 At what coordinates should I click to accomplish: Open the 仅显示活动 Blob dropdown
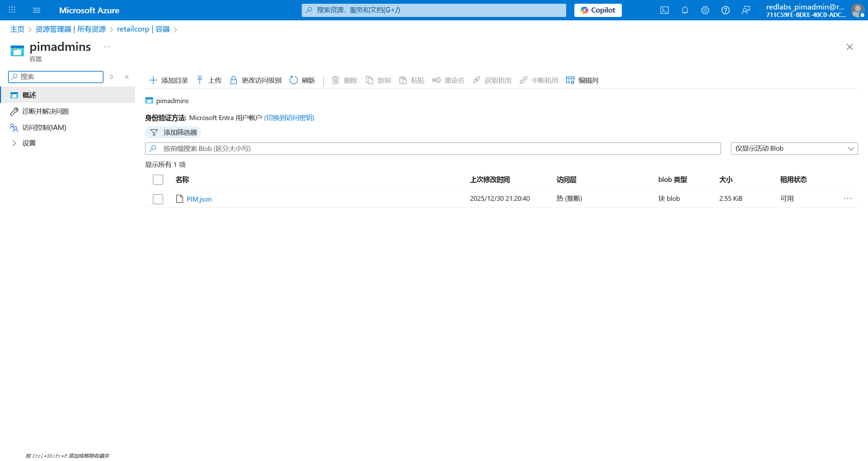794,149
